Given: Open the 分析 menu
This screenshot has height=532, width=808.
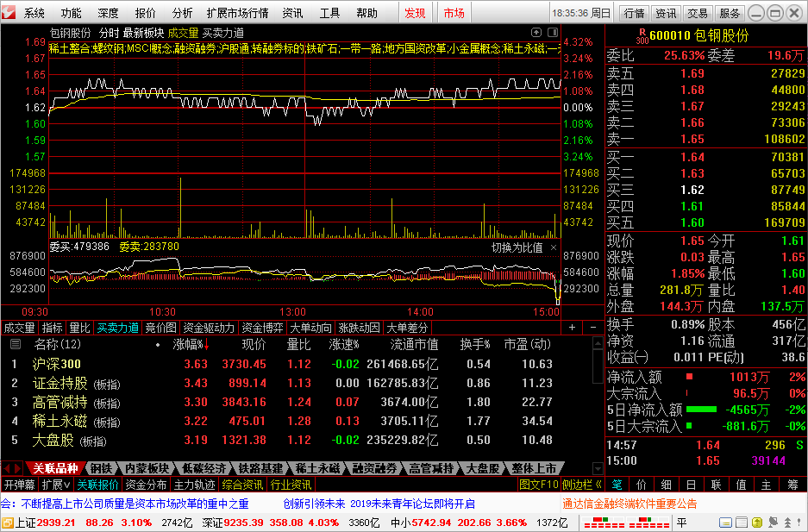Looking at the screenshot, I should point(183,13).
